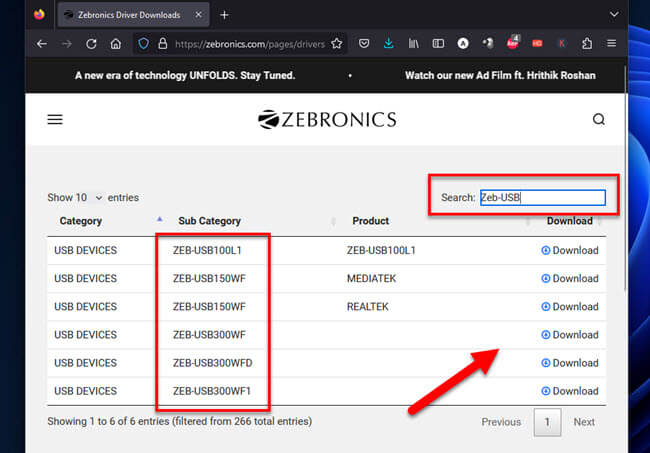Sort table by Category column header
Screen dimensions: 650x453
(81, 221)
